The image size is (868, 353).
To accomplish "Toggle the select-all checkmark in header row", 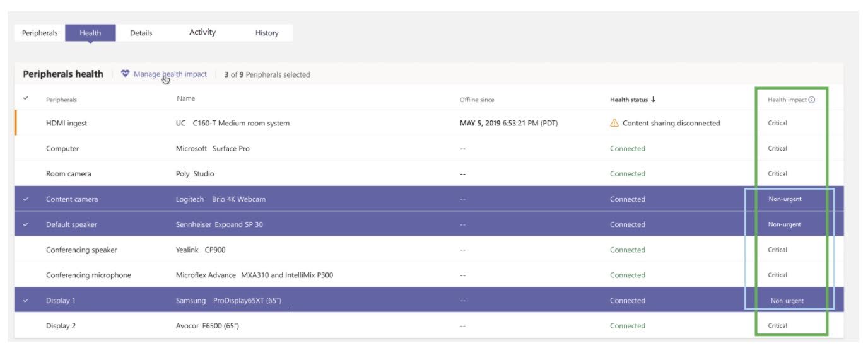I will click(x=26, y=99).
